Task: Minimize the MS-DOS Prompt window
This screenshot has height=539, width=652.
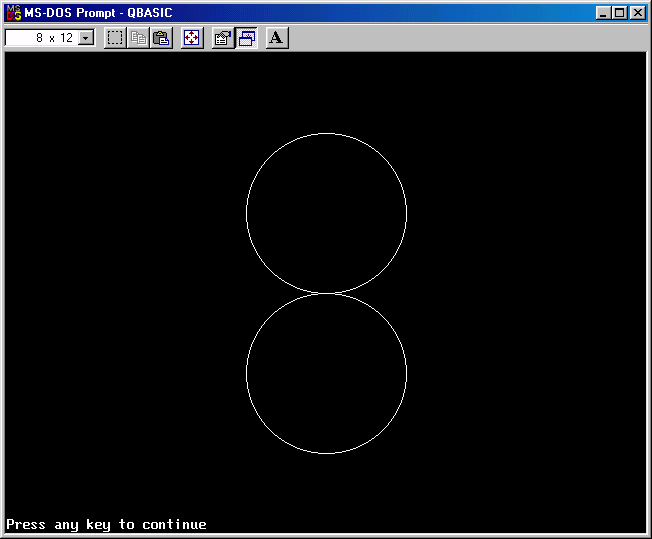Action: [603, 13]
